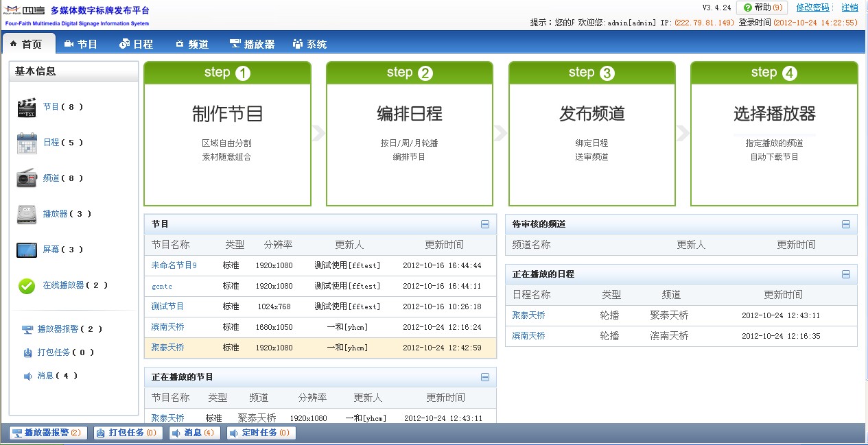Collapse the 待审核的频道 panel
868x445 pixels.
click(x=846, y=224)
